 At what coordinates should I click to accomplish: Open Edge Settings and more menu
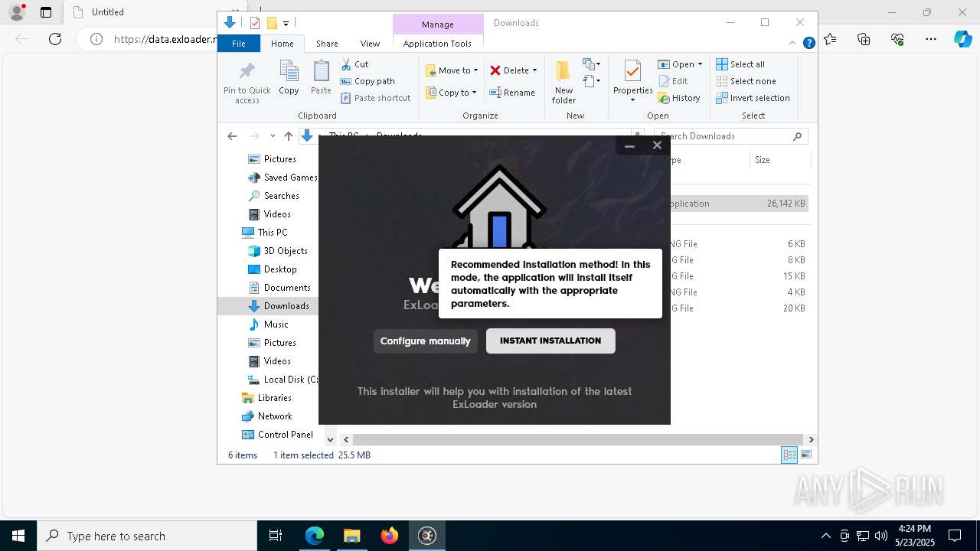click(931, 39)
